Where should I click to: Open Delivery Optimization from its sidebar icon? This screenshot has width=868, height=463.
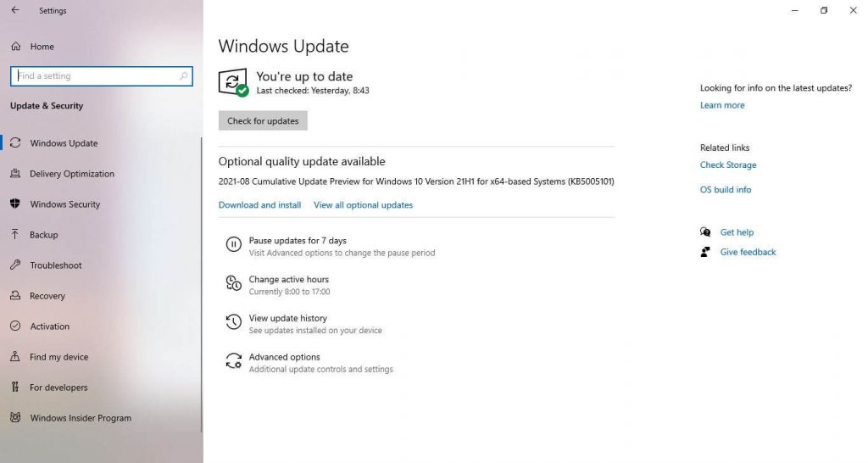point(15,173)
